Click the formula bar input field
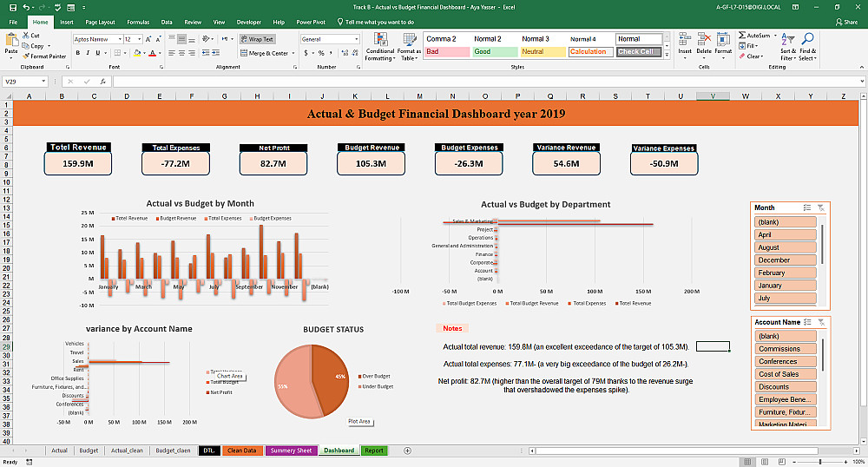Viewport: 868px width, 467px height. click(x=487, y=82)
